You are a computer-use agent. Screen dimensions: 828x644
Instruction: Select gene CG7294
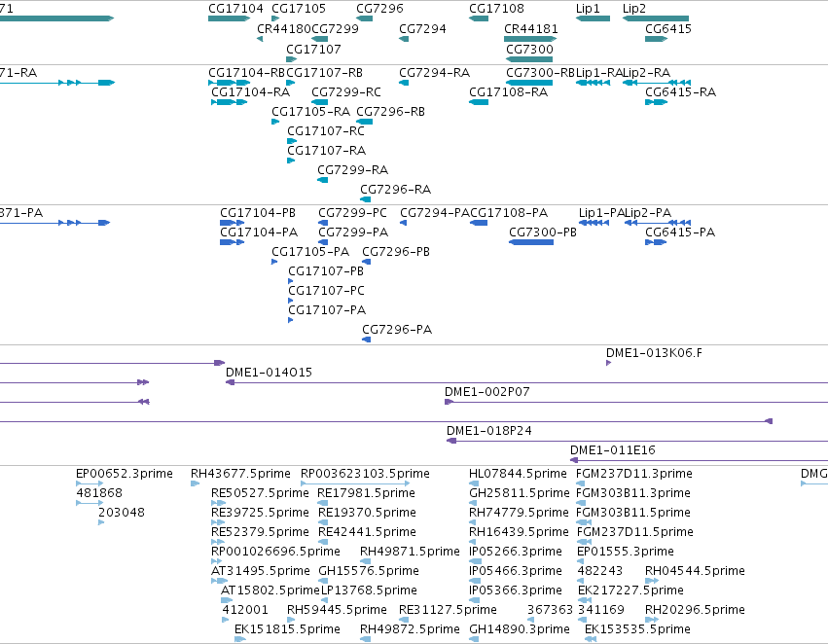tap(404, 39)
